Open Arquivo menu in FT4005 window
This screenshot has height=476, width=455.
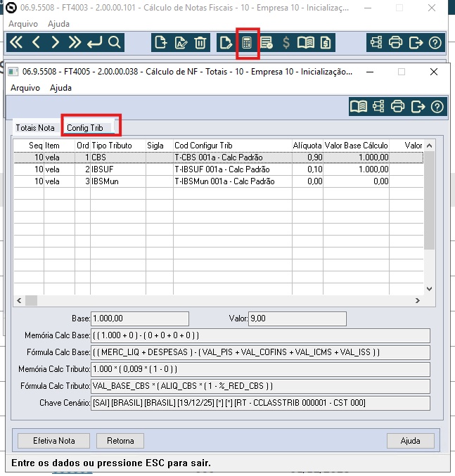25,88
